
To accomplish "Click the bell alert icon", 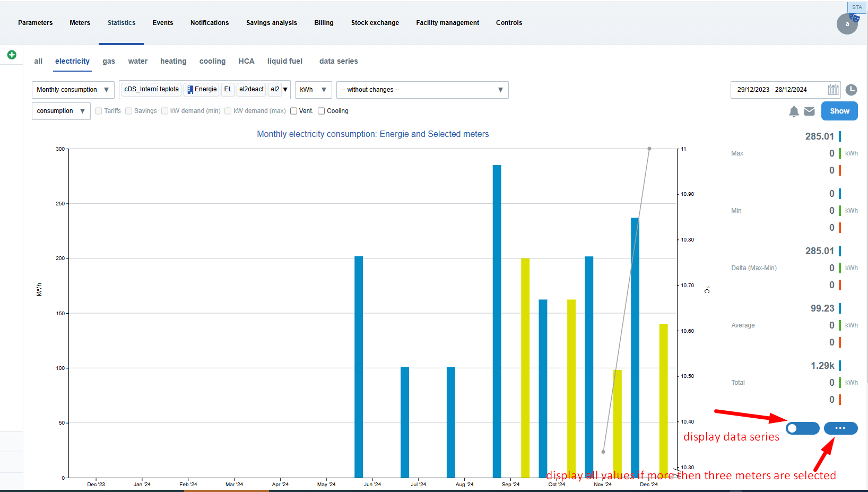I will tap(794, 111).
